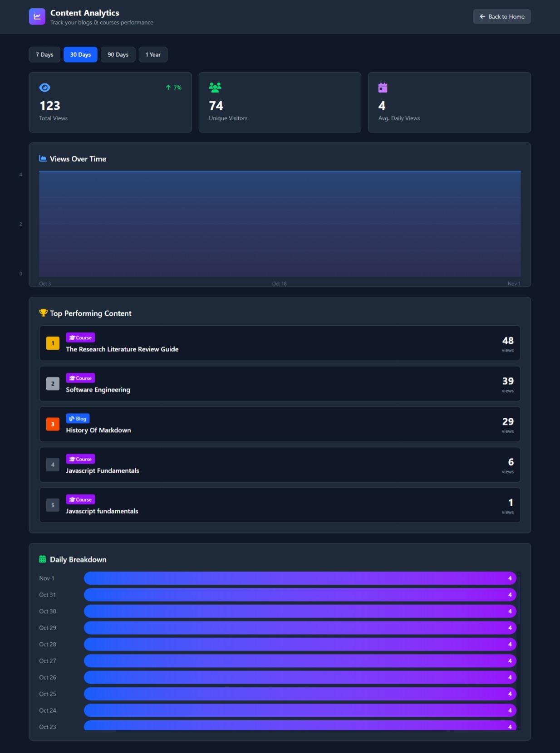
Task: Click the calendar icon above Avg. Daily Views
Action: point(383,88)
